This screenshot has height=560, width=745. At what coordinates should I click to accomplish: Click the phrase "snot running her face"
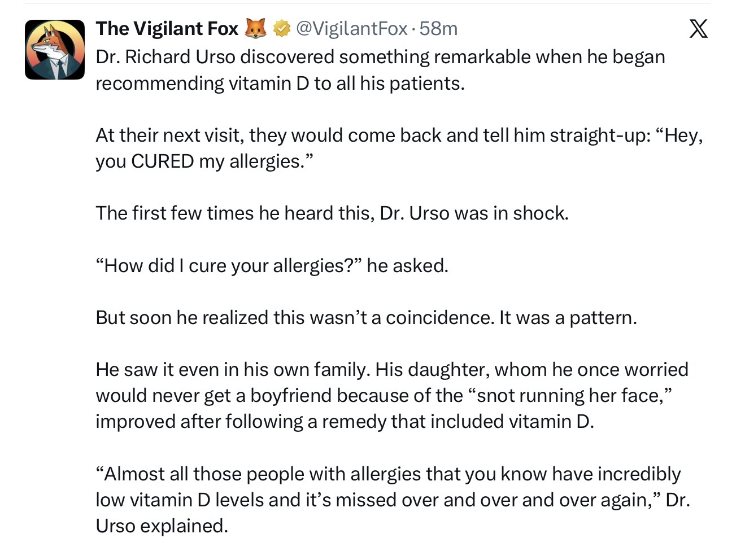click(569, 395)
